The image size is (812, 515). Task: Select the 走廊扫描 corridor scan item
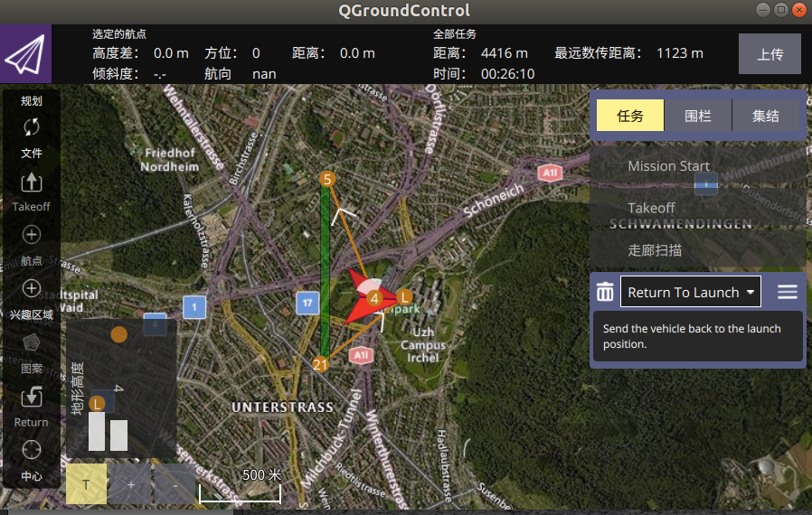coord(697,250)
